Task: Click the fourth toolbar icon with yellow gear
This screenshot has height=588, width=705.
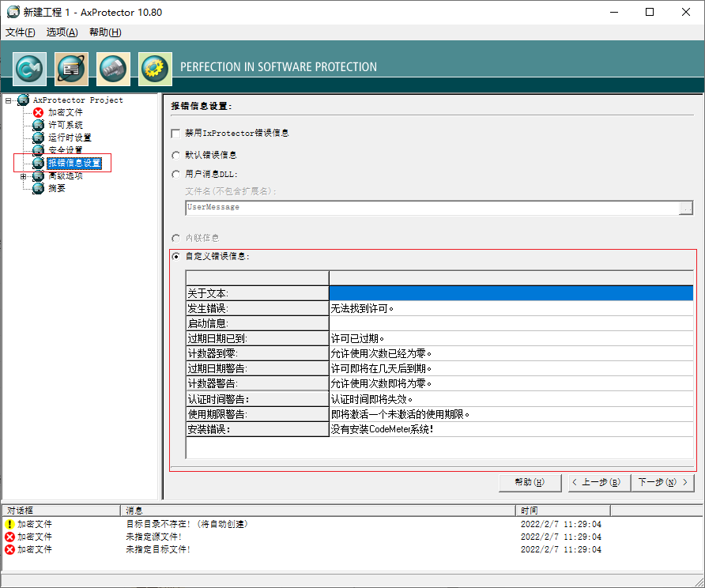Action: tap(155, 69)
